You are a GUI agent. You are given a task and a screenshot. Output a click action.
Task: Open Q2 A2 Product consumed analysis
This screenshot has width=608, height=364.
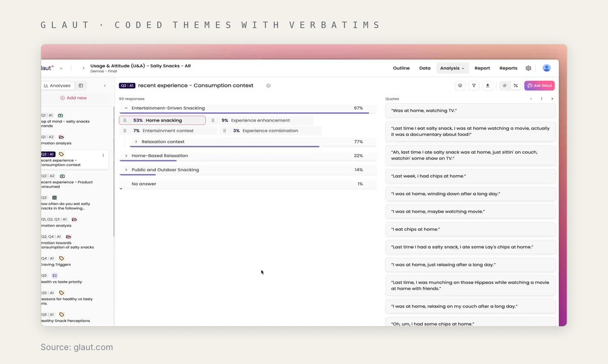click(x=67, y=181)
